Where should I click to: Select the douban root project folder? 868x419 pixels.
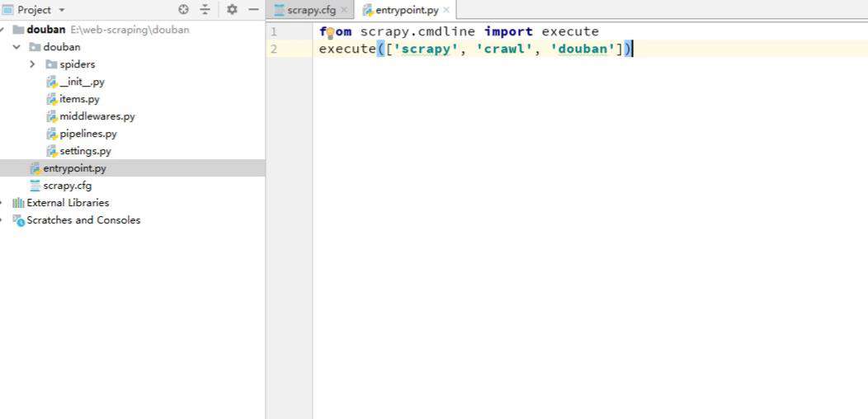(x=46, y=30)
